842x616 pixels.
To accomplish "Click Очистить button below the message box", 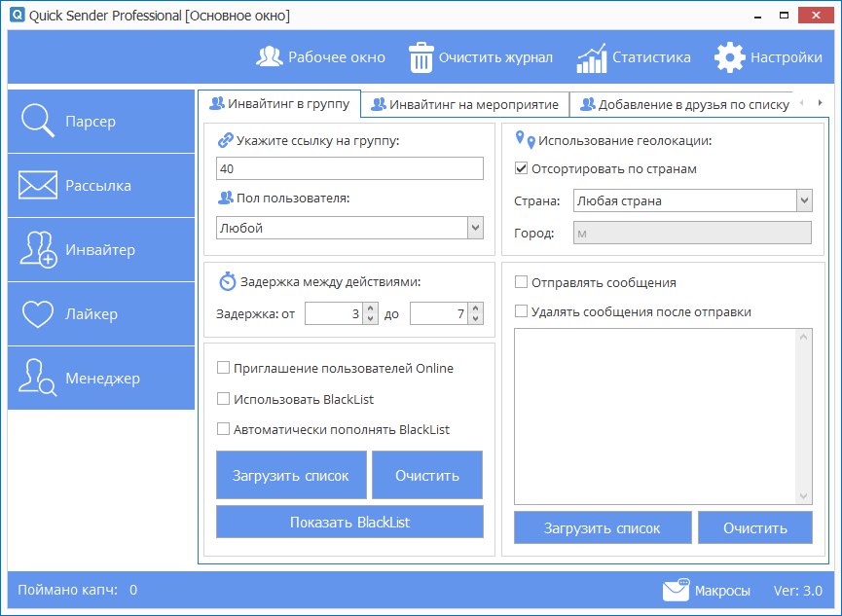I will click(755, 527).
